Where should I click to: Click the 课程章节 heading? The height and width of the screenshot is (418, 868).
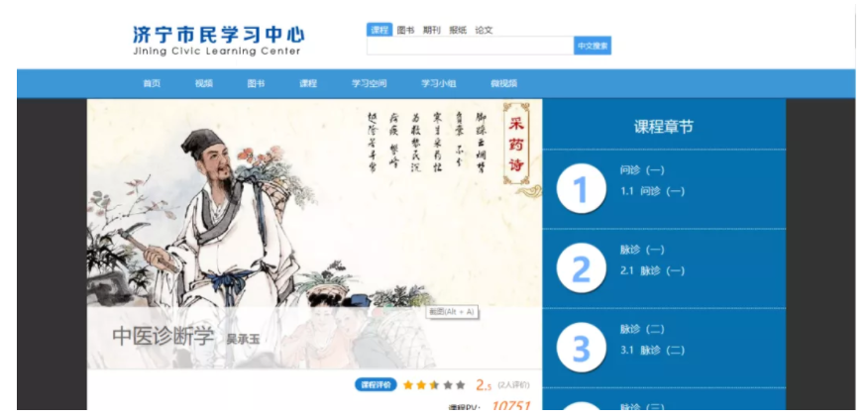tap(663, 127)
